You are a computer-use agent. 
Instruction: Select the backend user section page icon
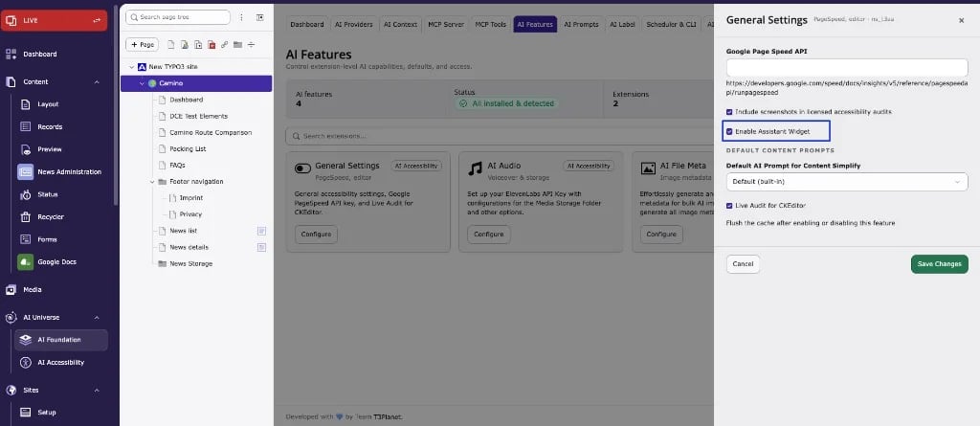coord(185,45)
